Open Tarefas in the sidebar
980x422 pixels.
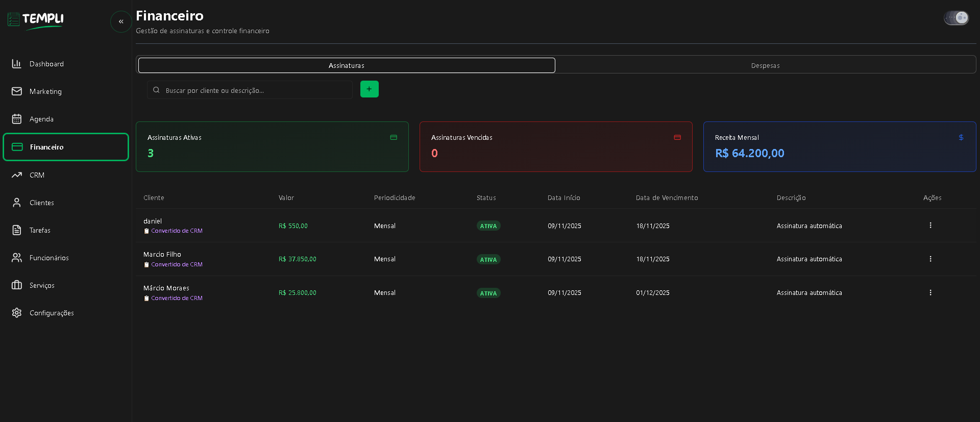click(x=66, y=230)
